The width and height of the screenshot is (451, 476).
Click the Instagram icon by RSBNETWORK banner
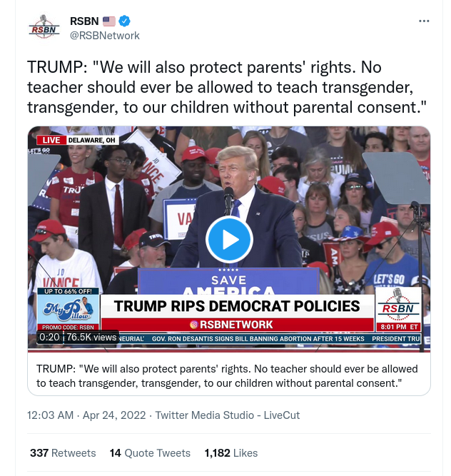(x=193, y=325)
